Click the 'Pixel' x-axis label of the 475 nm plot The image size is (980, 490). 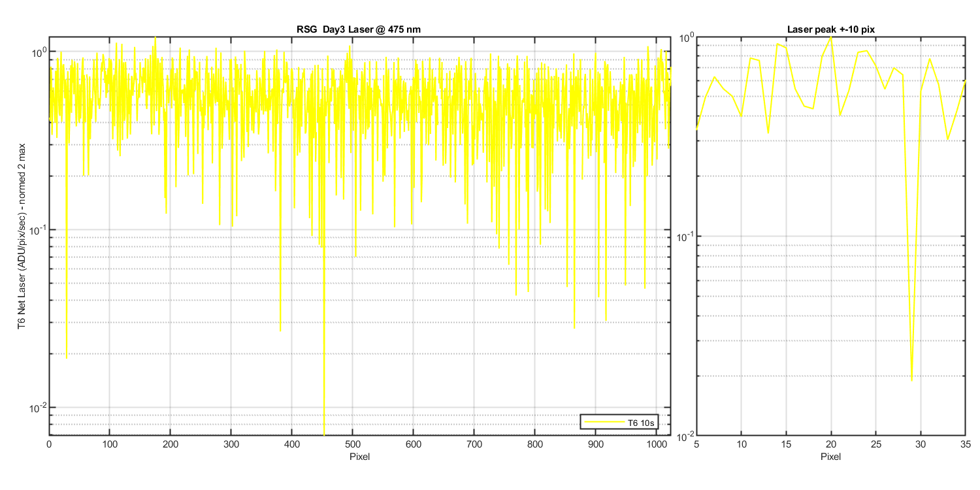click(359, 456)
